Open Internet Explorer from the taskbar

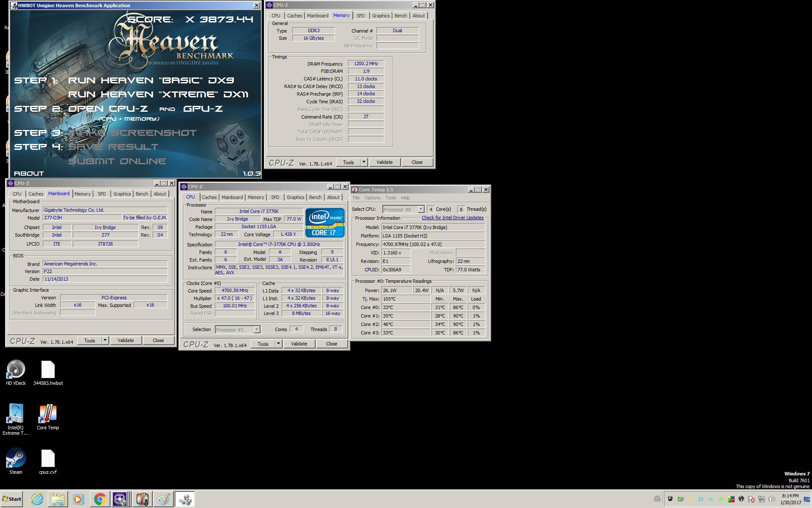click(37, 500)
